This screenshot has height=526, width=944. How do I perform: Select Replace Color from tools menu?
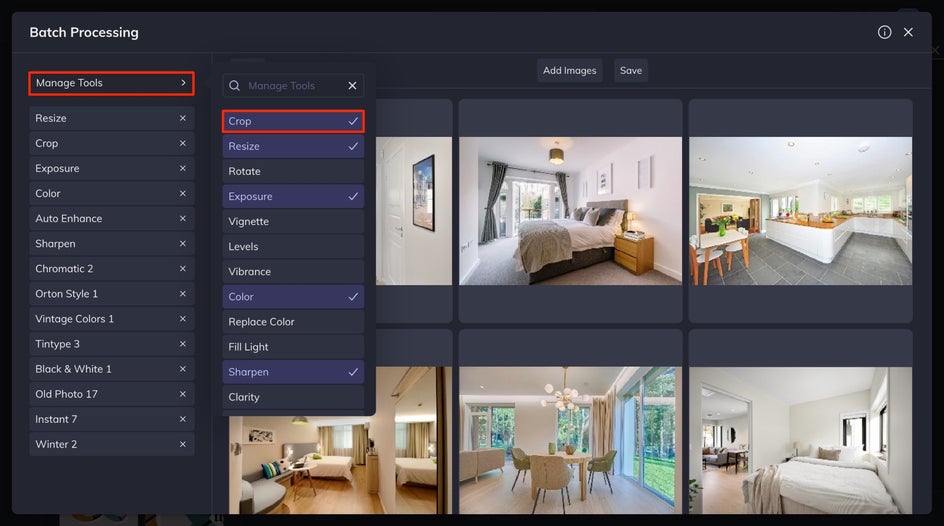tap(293, 322)
